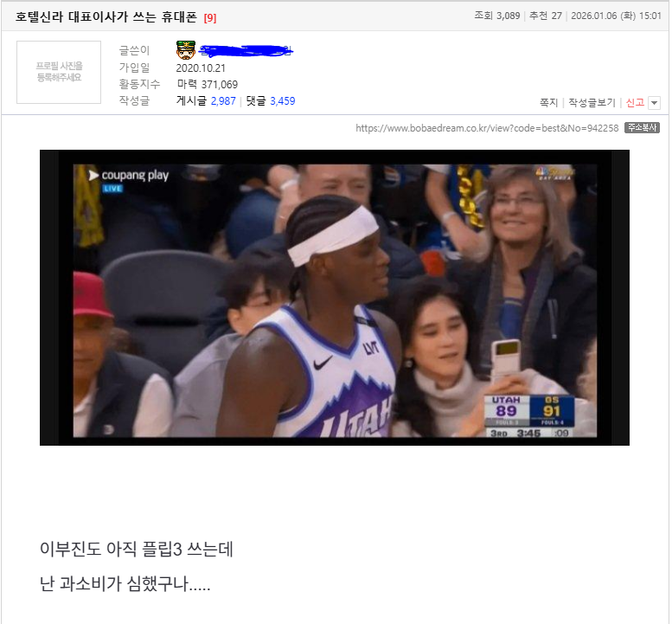
Task: Click the 댓글 count 3,459
Action: 283,101
